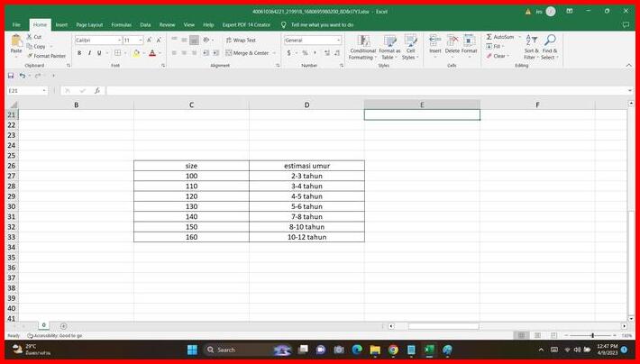Open the Page Layout ribbon tab
The width and height of the screenshot is (640, 364).
[89, 24]
